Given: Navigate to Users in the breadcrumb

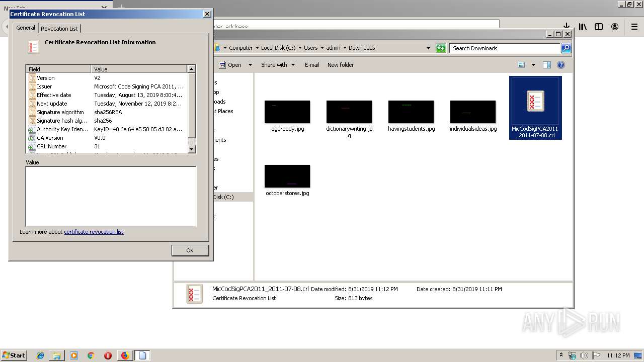Looking at the screenshot, I should click(310, 48).
